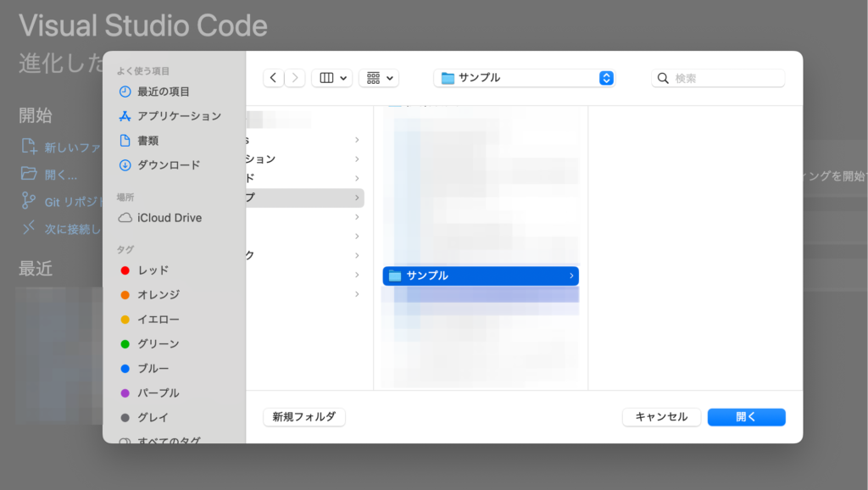
Task: Click the 新規フォルダ button
Action: pos(304,417)
